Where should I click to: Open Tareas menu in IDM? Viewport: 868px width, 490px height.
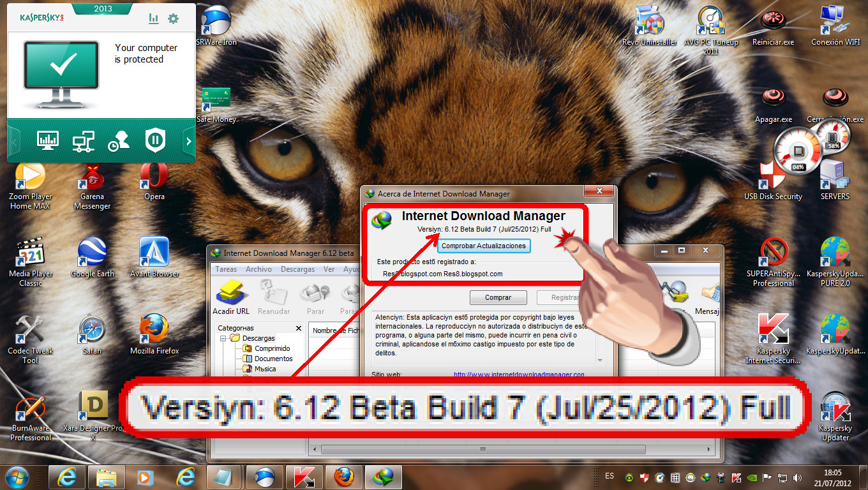pyautogui.click(x=226, y=269)
